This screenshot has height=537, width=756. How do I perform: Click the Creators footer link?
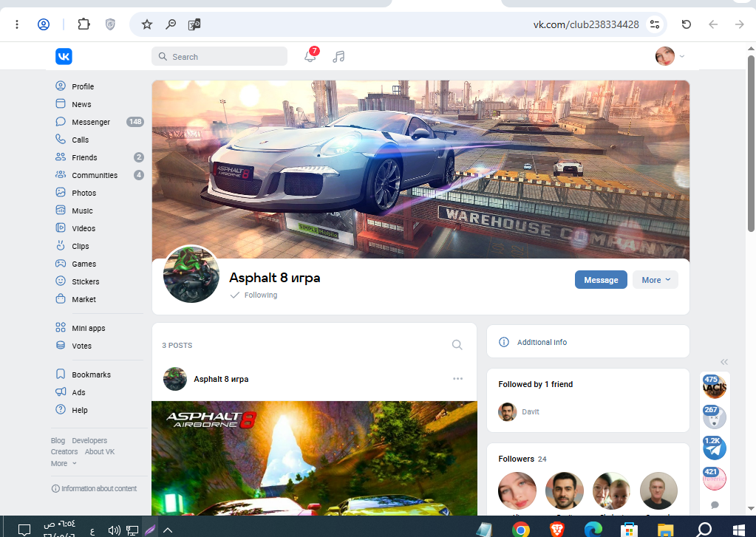click(x=64, y=451)
